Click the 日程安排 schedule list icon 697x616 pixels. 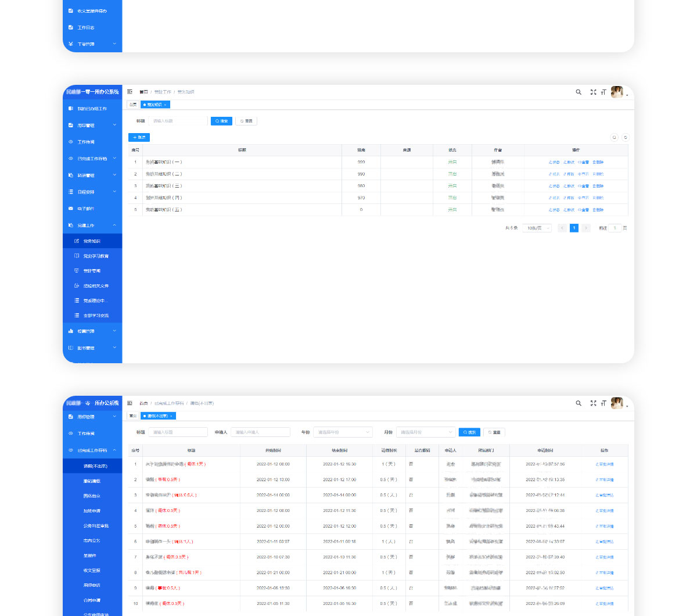coord(71,192)
